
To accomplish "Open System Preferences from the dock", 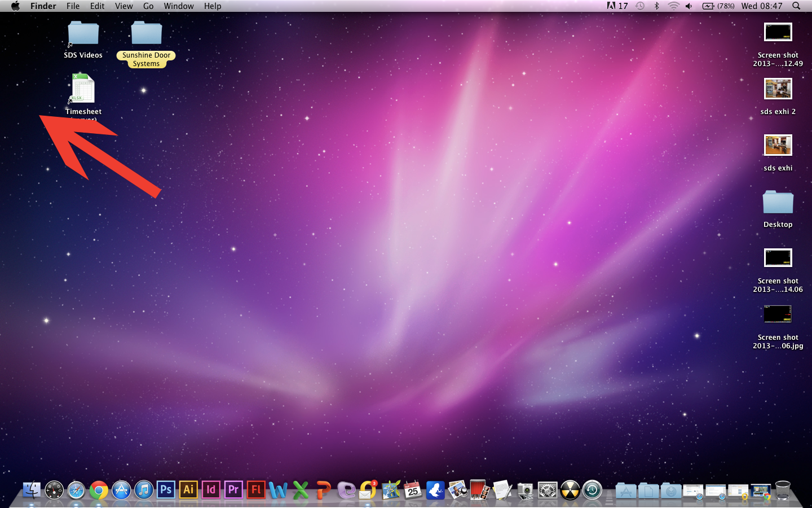I will coord(547,490).
